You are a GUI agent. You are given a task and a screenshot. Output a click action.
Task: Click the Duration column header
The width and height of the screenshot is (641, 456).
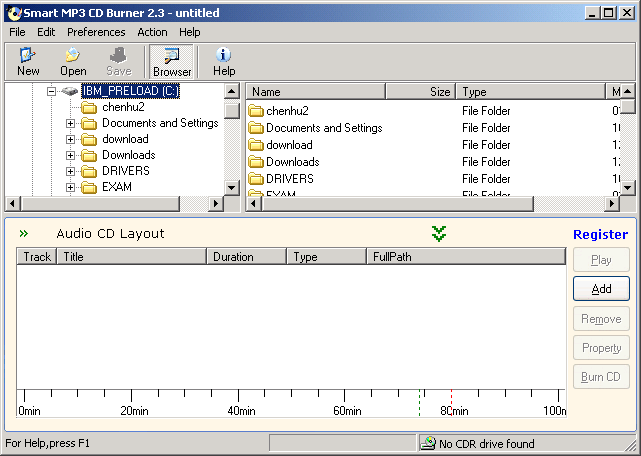pyautogui.click(x=247, y=257)
